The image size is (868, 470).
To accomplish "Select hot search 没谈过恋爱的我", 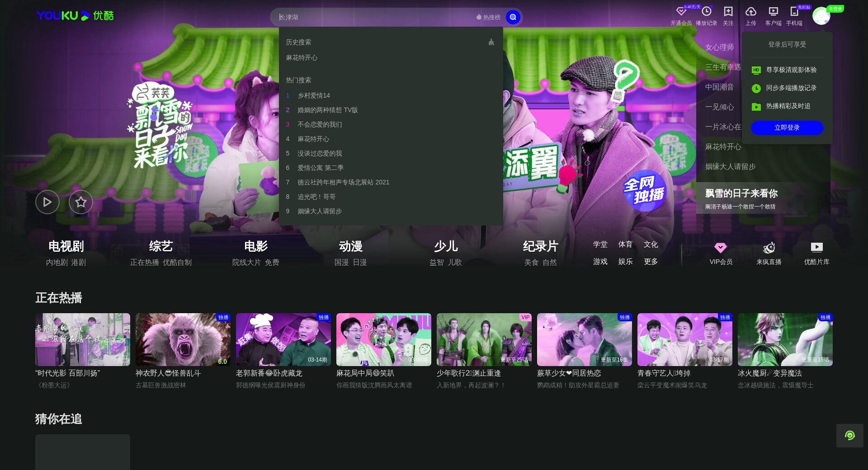I will 320,153.
